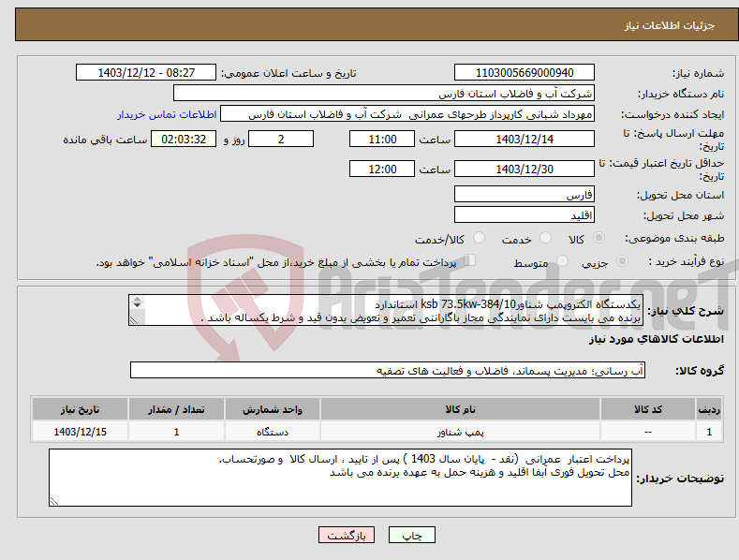Click the شماره نیاز field 1103005669000940
This screenshot has height=560, width=739.
click(x=525, y=73)
